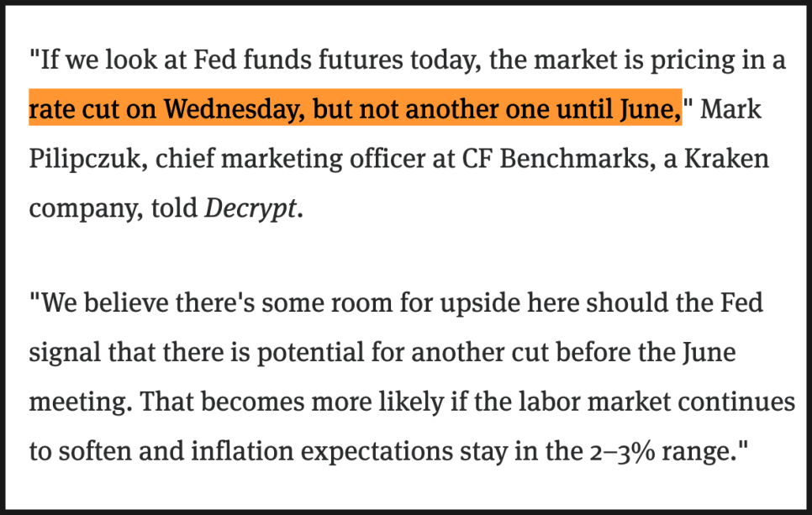Screen dimensions: 812x515
Task: Click the name Mark at line end
Action: click(730, 109)
